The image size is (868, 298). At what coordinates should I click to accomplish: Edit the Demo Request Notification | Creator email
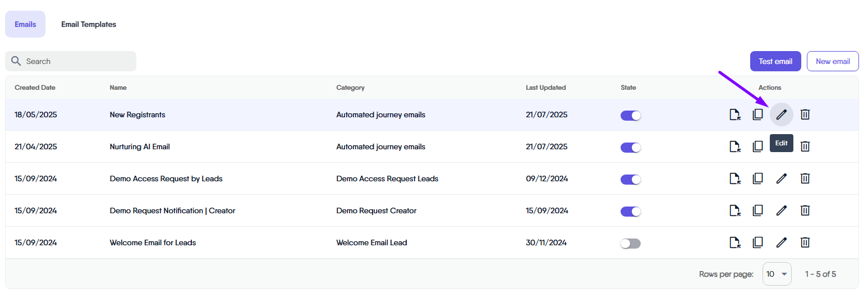point(781,210)
